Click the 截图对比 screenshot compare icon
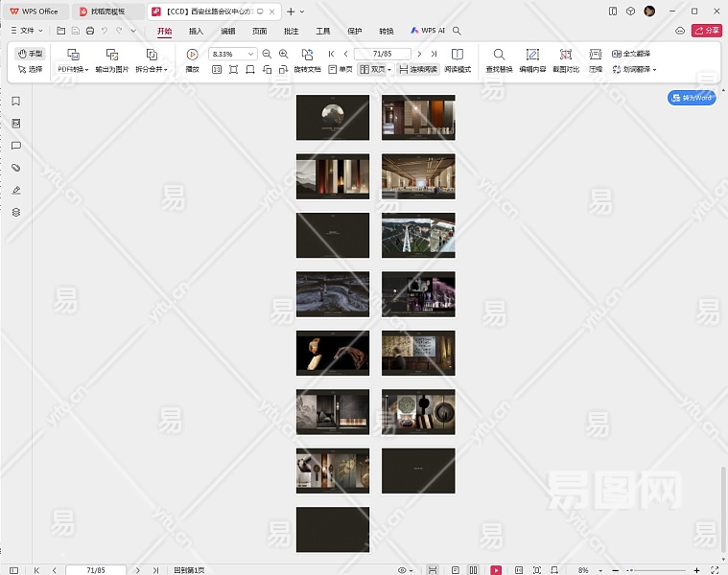This screenshot has width=728, height=575. click(566, 55)
